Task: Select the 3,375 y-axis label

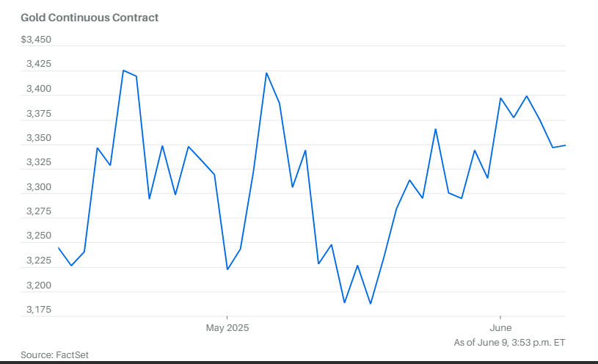Action: point(38,113)
